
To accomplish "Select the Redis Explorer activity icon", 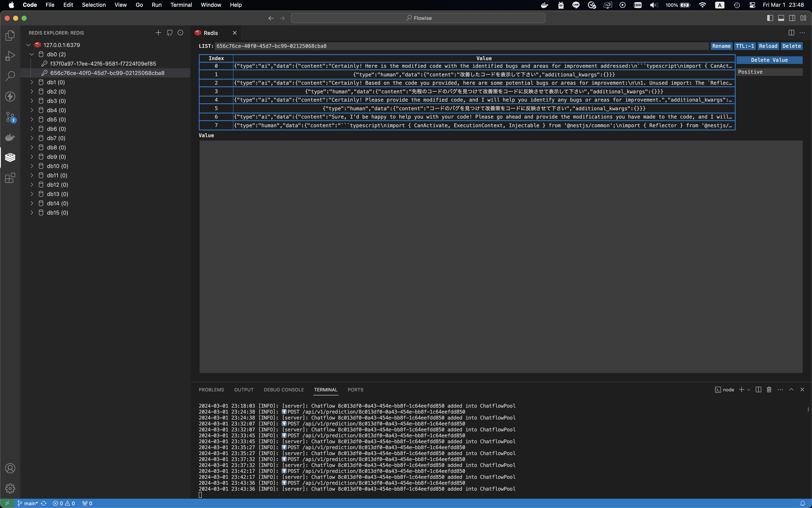I will tap(10, 157).
